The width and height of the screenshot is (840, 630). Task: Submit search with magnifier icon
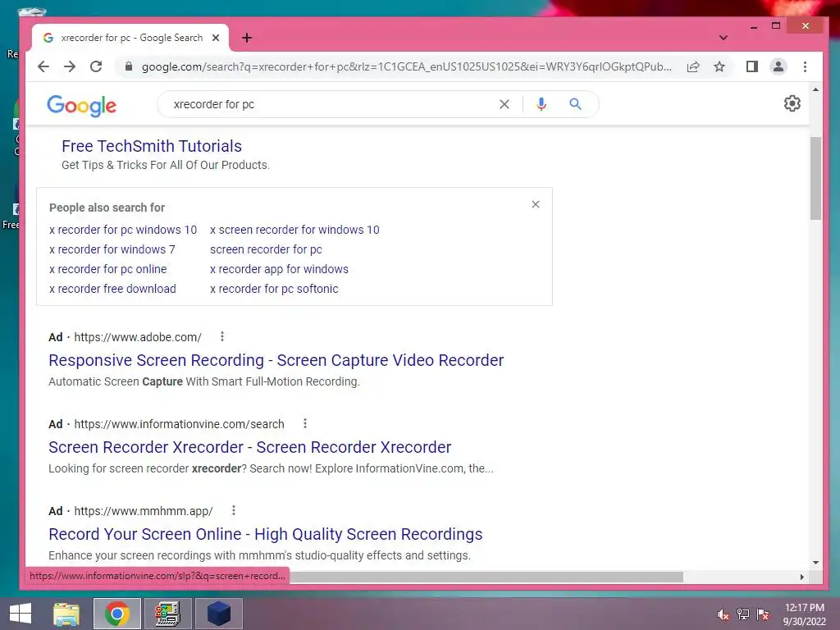[x=575, y=104]
